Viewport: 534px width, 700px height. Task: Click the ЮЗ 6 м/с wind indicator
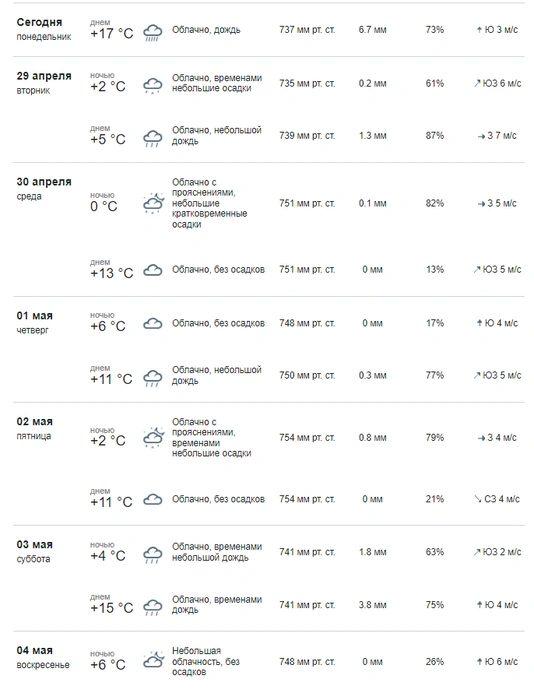point(497,83)
